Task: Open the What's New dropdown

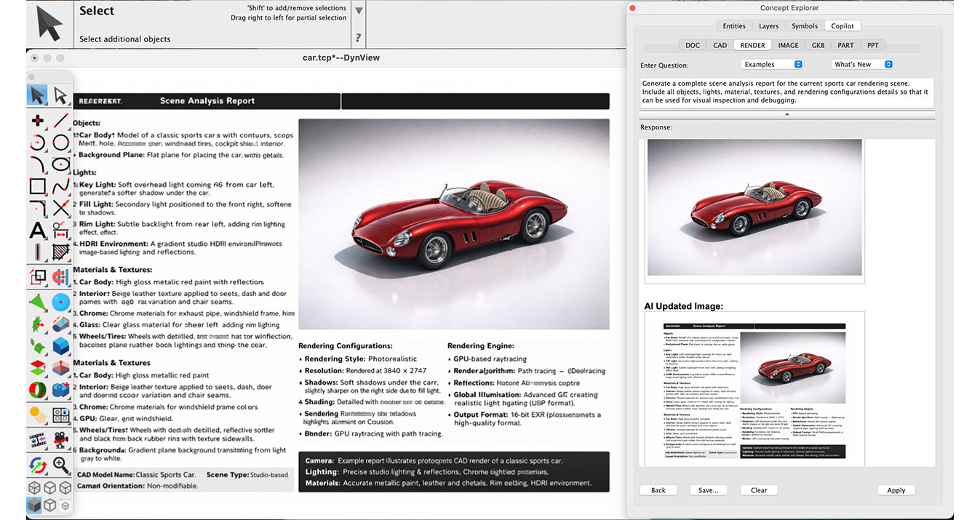Action: click(x=862, y=65)
